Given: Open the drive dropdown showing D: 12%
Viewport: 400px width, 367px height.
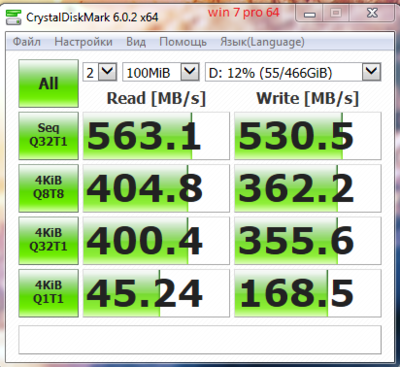Looking at the screenshot, I should coord(293,72).
